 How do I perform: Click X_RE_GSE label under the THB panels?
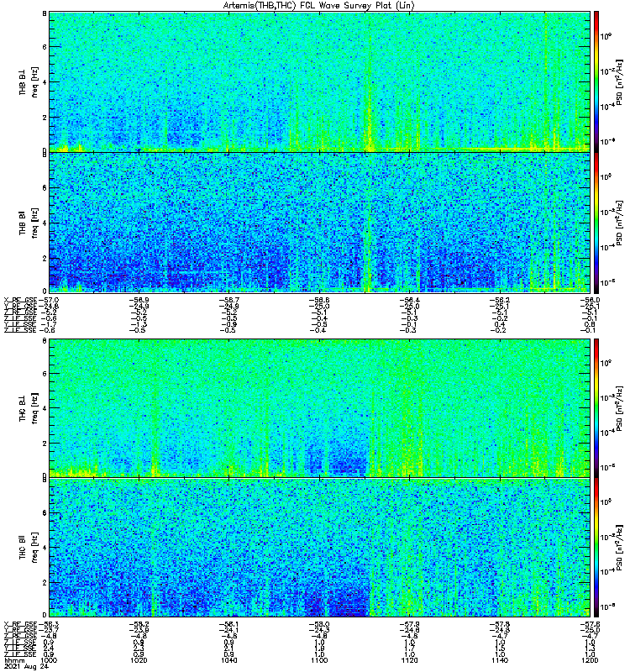coord(20,300)
